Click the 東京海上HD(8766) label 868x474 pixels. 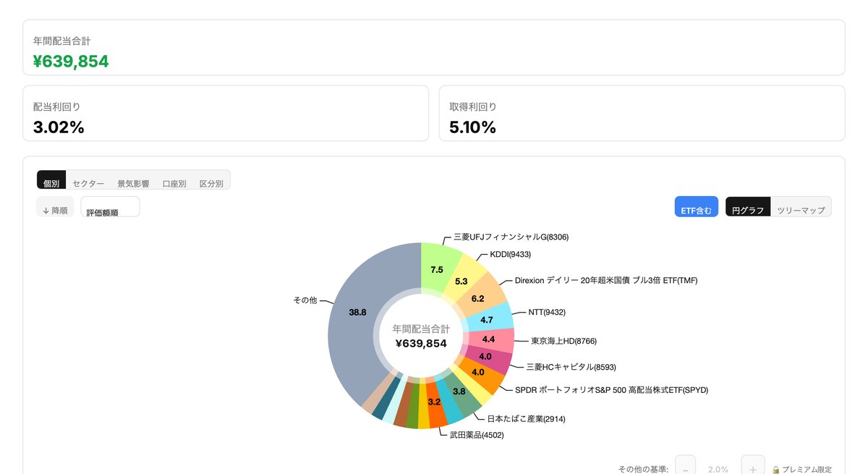563,340
